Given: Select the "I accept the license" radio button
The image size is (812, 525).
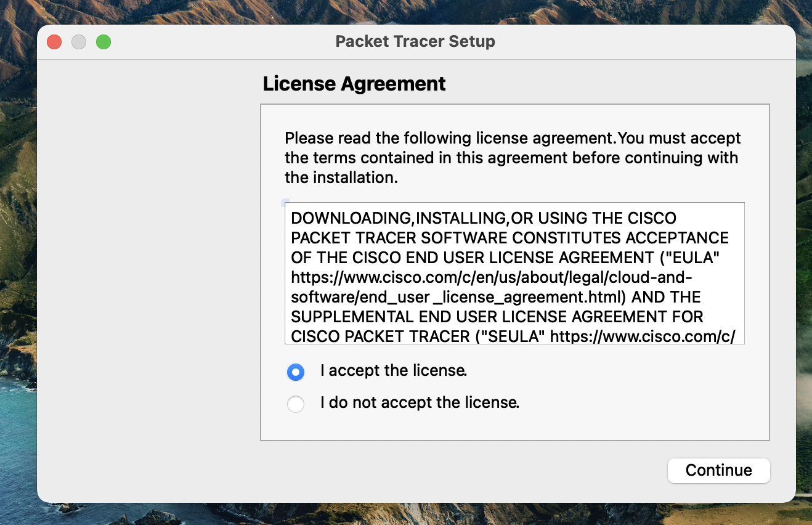Looking at the screenshot, I should (x=296, y=372).
